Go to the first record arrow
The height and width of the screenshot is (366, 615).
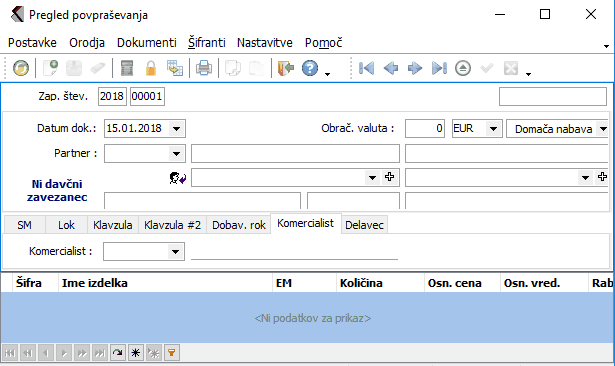point(366,68)
